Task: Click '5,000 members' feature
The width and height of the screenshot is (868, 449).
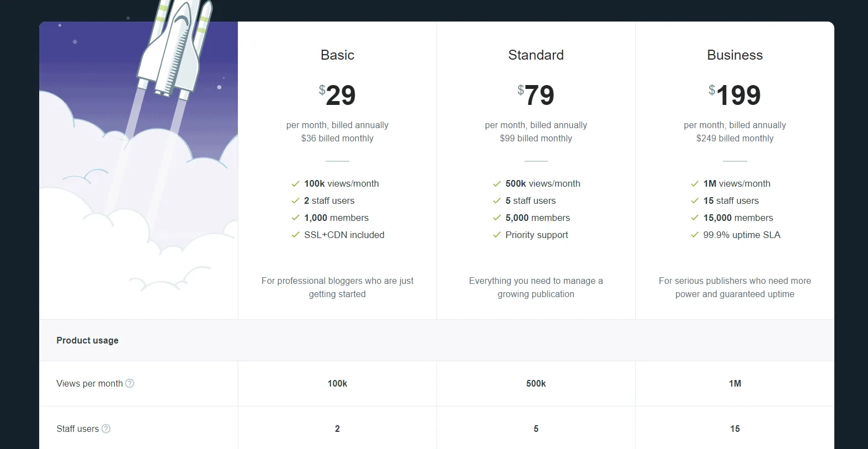Action: (537, 218)
